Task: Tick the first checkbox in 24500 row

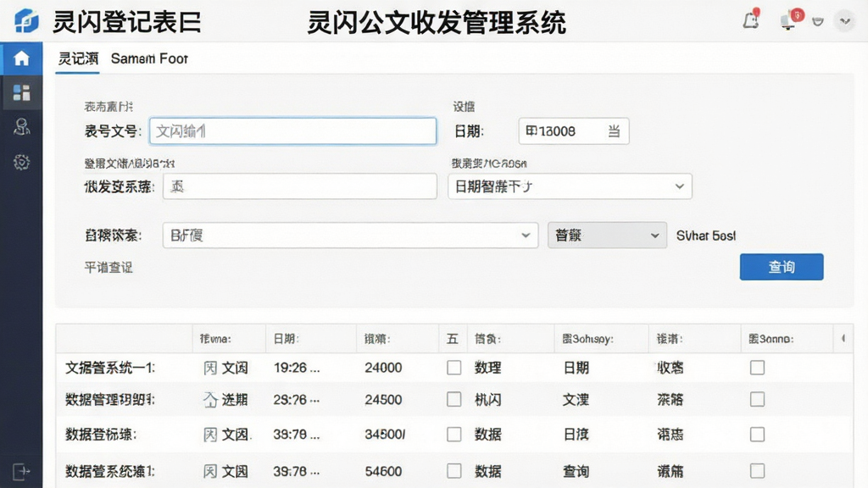Action: pos(454,400)
